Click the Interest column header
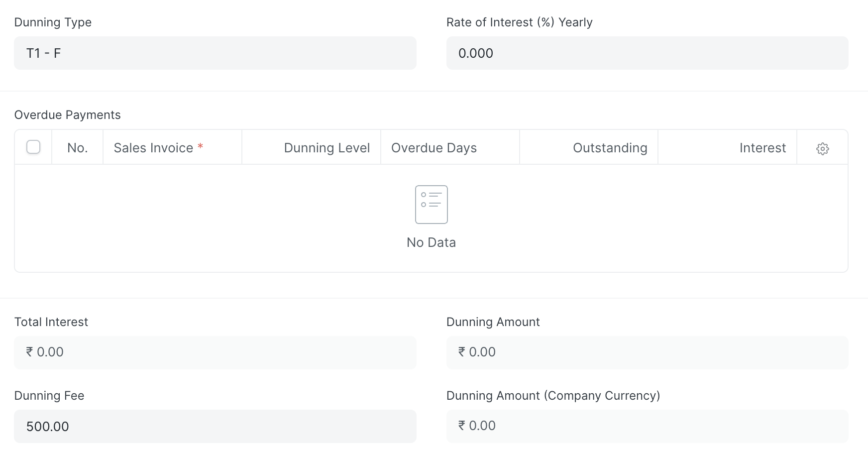The image size is (868, 450). click(x=762, y=147)
